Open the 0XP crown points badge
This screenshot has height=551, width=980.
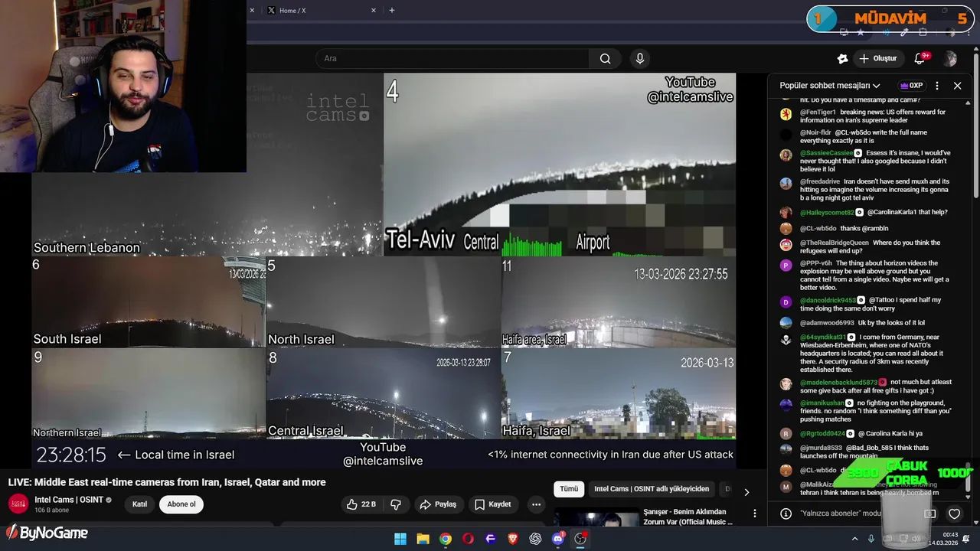[912, 86]
